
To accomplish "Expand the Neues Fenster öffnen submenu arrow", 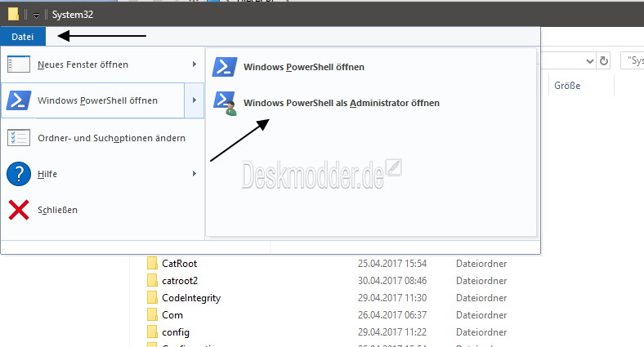I will (x=195, y=65).
